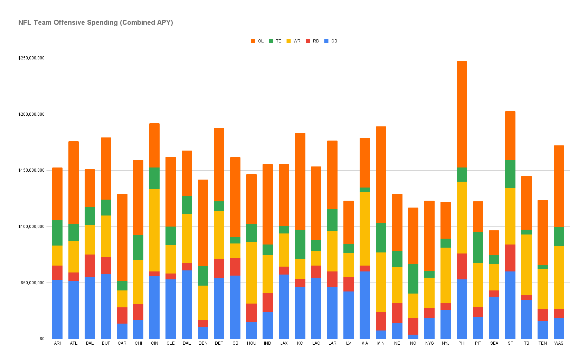Screen dimensions: 588x364
Task: Click the MIN team axis label
Action: (381, 343)
